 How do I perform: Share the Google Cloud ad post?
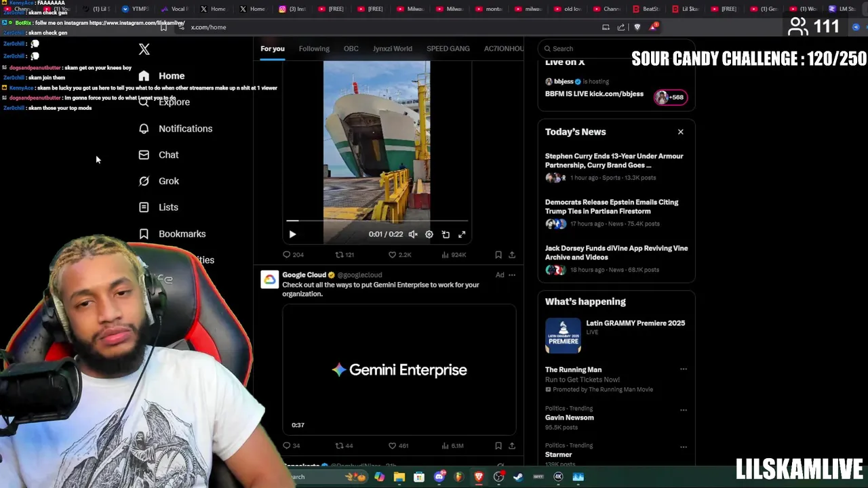(512, 446)
